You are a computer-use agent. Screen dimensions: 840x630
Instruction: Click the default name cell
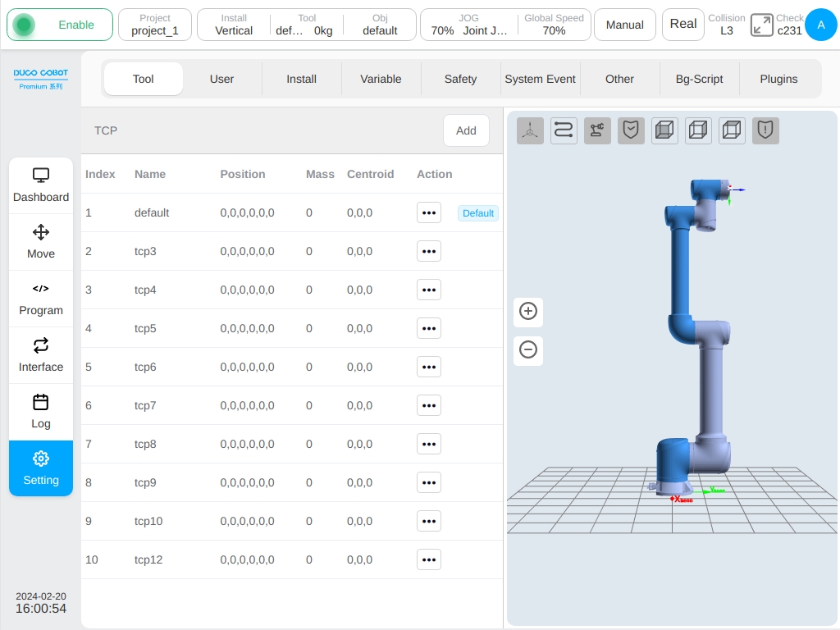click(152, 212)
